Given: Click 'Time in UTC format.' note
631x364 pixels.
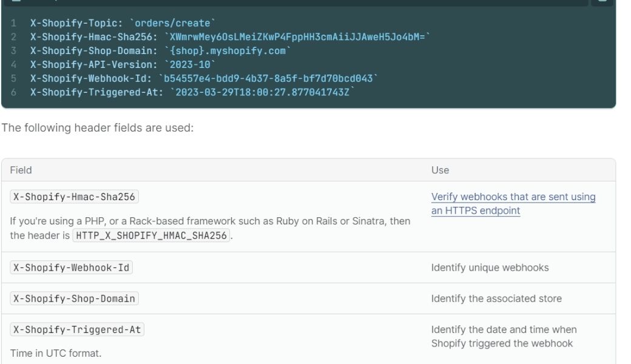Looking at the screenshot, I should [x=56, y=353].
